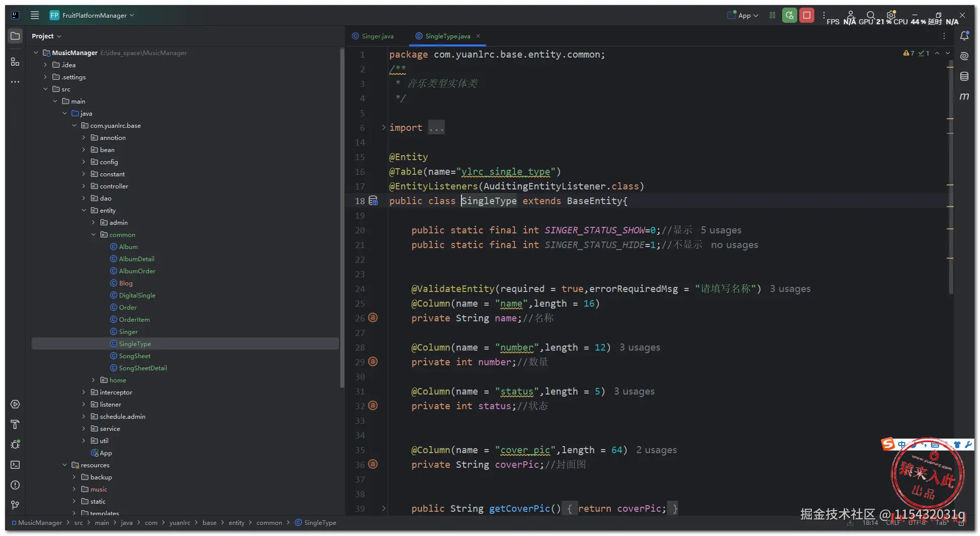Open the Database tool window
This screenshot has height=536, width=980.
964,76
